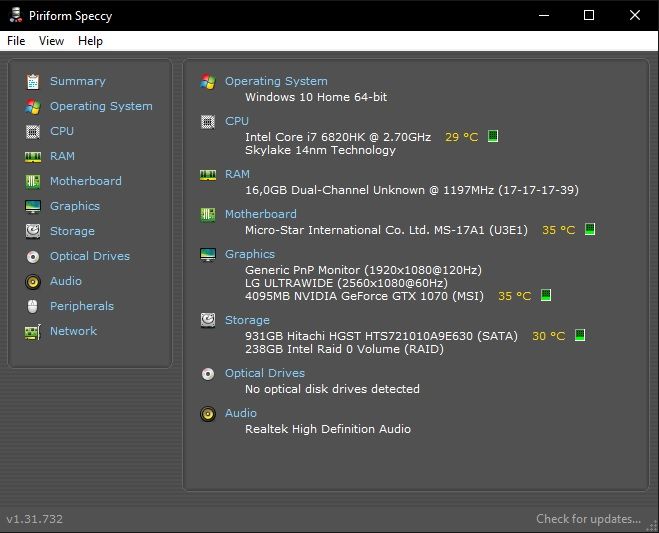
Task: Click the Network card icon in sidebar
Action: 33,332
